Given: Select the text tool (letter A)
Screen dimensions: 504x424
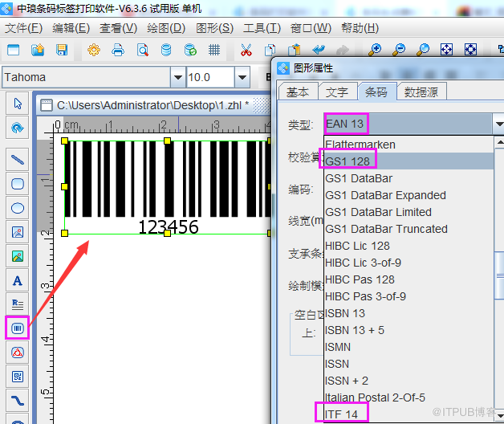Looking at the screenshot, I should click(x=17, y=280).
